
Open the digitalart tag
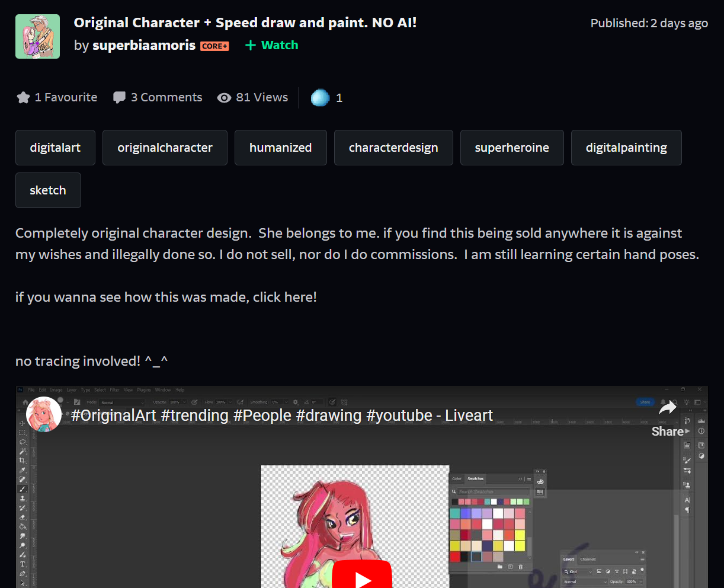click(55, 148)
